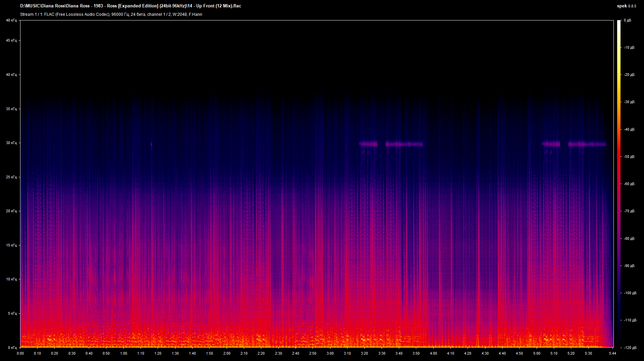Click the FLAC codec name in the info line
The image size is (644, 361).
pos(49,14)
